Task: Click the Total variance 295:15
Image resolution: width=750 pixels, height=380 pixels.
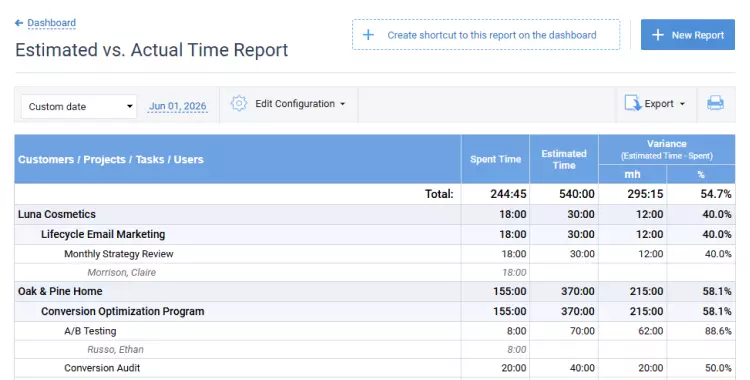Action: (x=645, y=194)
